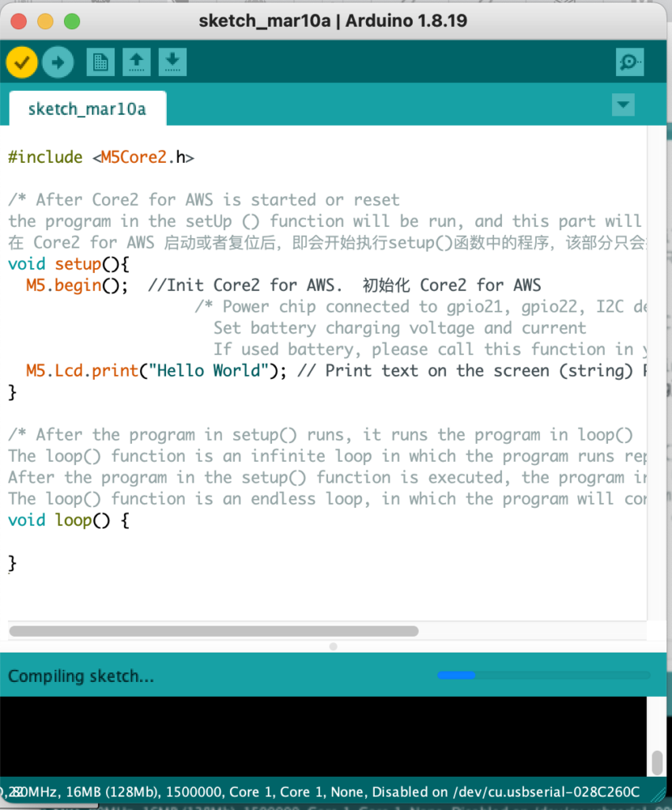Click the 'void setup(){' line
The height and width of the screenshot is (810, 672).
click(x=69, y=264)
